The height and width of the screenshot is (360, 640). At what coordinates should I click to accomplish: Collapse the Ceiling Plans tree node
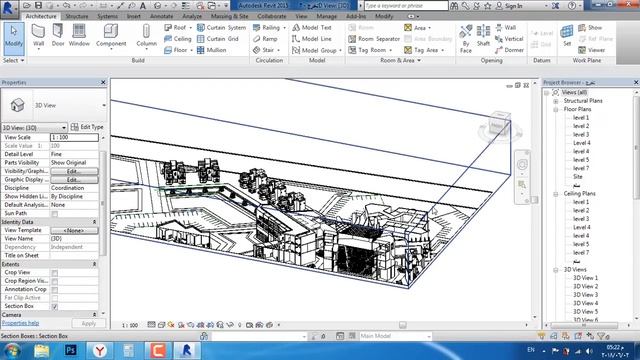(x=556, y=194)
